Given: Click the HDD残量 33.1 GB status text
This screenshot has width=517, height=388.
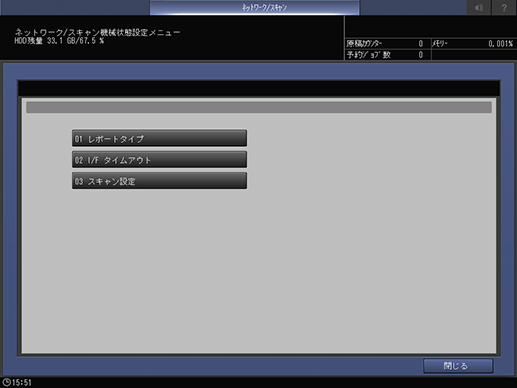Looking at the screenshot, I should pos(59,41).
